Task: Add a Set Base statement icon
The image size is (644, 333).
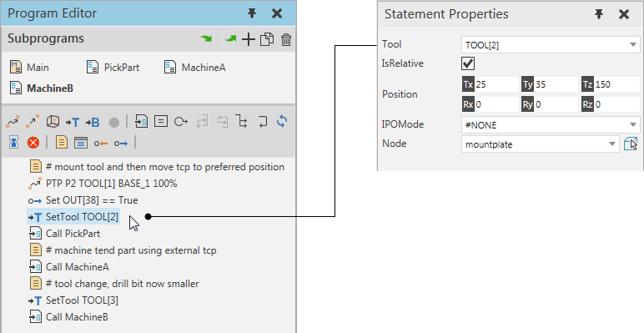Action: (x=93, y=122)
